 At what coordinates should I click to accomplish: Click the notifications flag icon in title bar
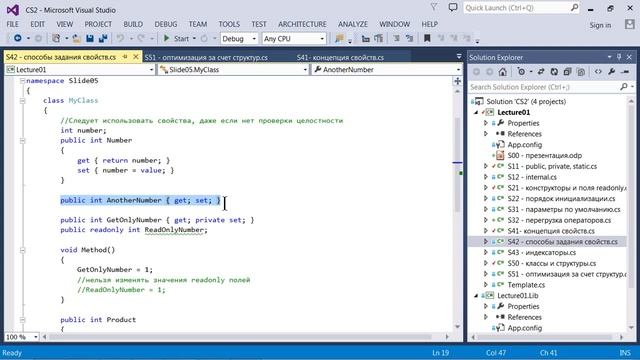pyautogui.click(x=434, y=7)
